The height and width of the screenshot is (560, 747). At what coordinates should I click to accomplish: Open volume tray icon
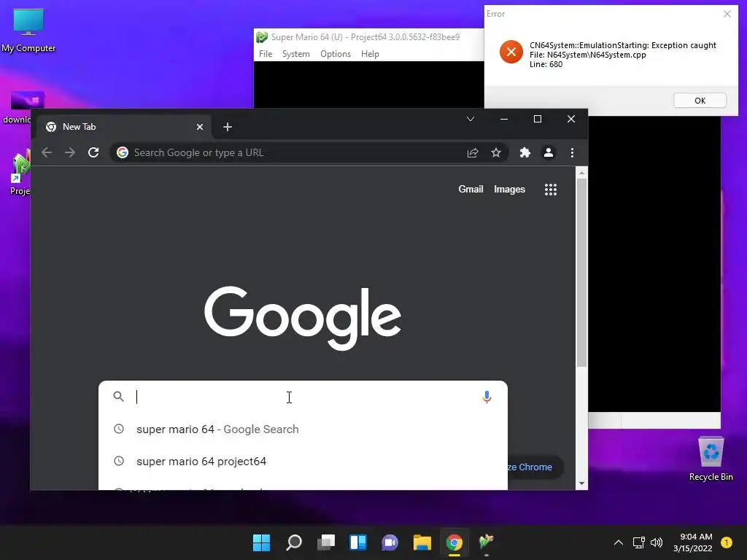[x=657, y=542]
